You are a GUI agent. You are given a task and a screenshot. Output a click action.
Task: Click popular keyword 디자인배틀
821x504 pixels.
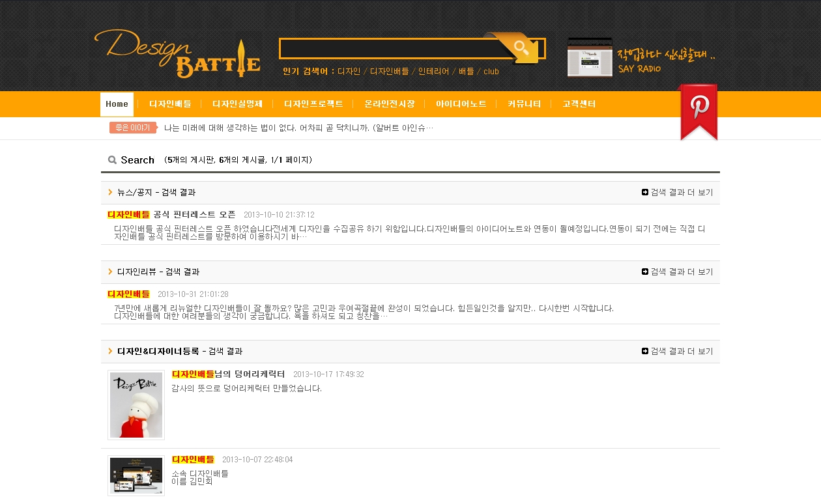(390, 72)
